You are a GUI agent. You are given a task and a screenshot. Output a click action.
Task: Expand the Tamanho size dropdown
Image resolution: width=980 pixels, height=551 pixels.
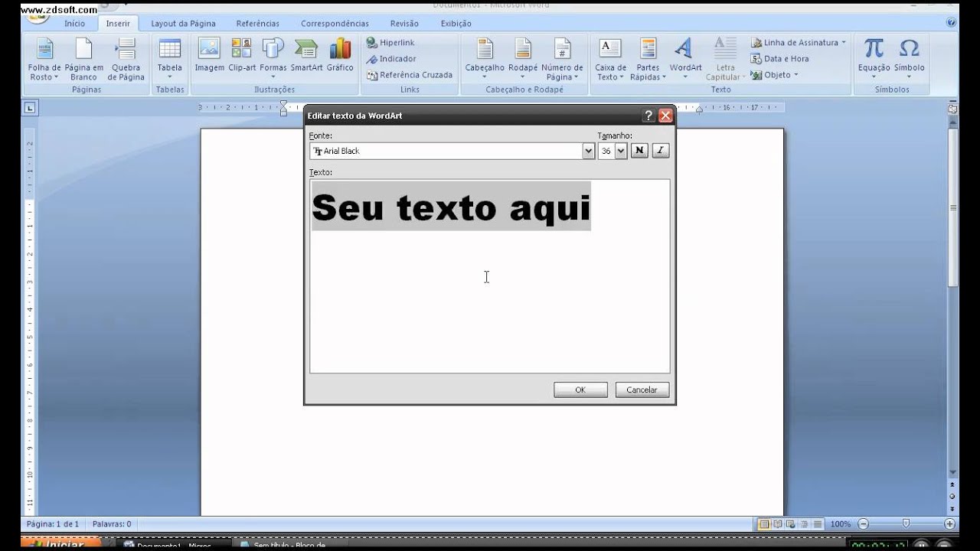pyautogui.click(x=621, y=151)
